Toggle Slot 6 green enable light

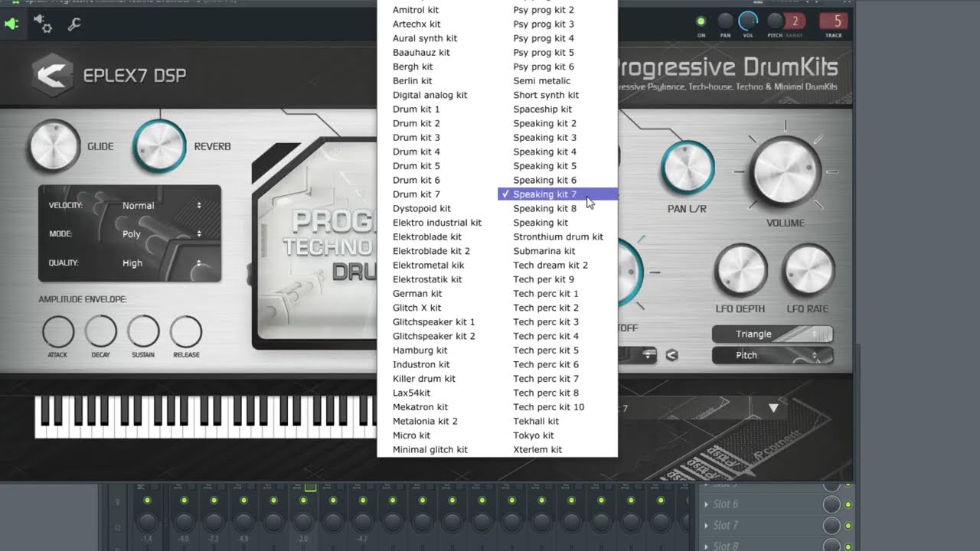[x=848, y=504]
